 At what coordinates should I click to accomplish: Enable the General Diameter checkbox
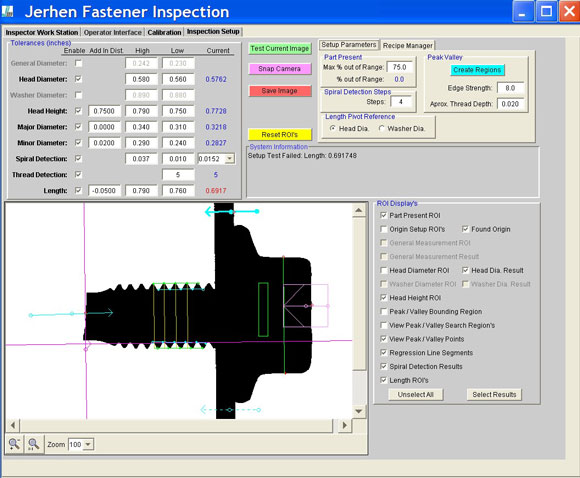point(78,63)
